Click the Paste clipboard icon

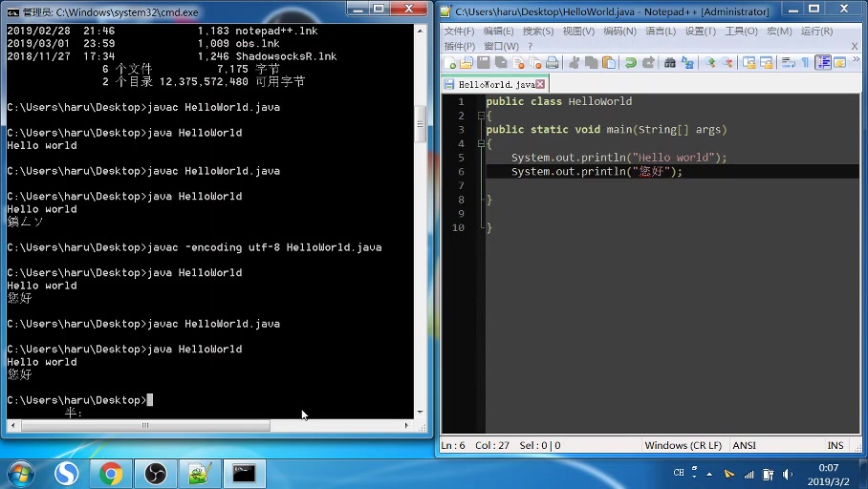click(608, 62)
